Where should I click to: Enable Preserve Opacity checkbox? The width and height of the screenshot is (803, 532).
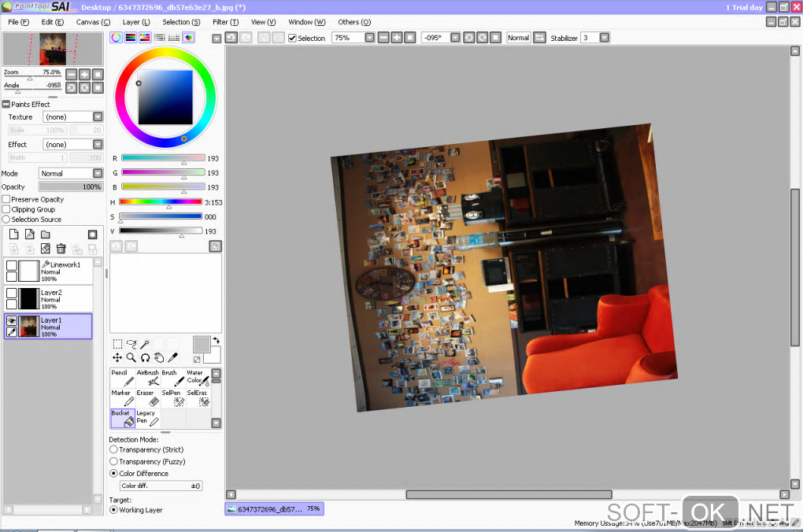[6, 199]
